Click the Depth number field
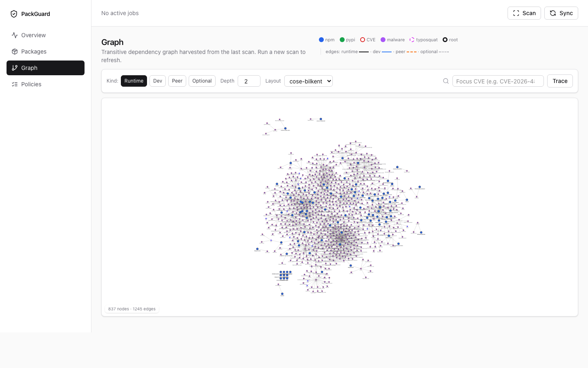 click(249, 81)
